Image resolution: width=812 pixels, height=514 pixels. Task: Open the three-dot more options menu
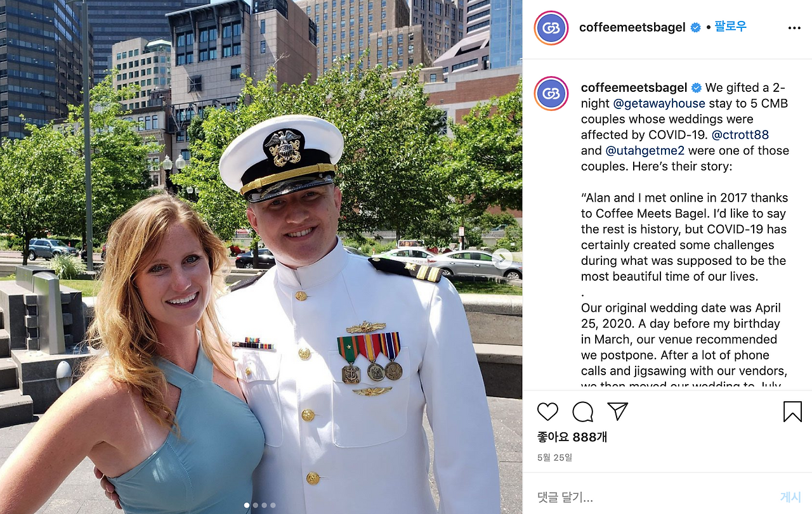(x=794, y=28)
